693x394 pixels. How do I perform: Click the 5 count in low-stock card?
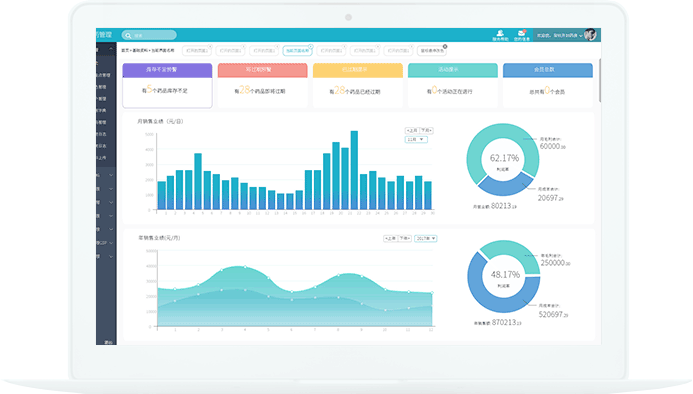(x=149, y=89)
